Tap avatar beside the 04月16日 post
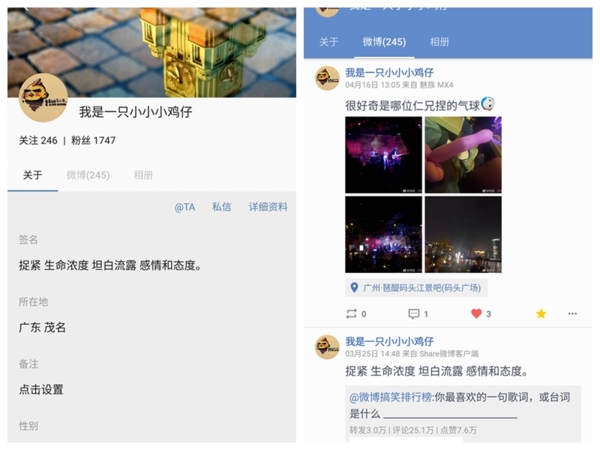This screenshot has height=450, width=600. [x=327, y=78]
